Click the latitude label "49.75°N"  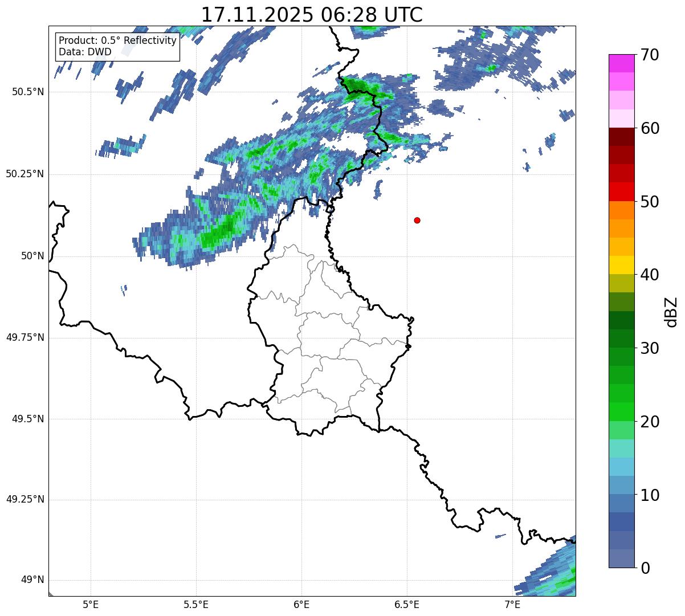coord(25,337)
